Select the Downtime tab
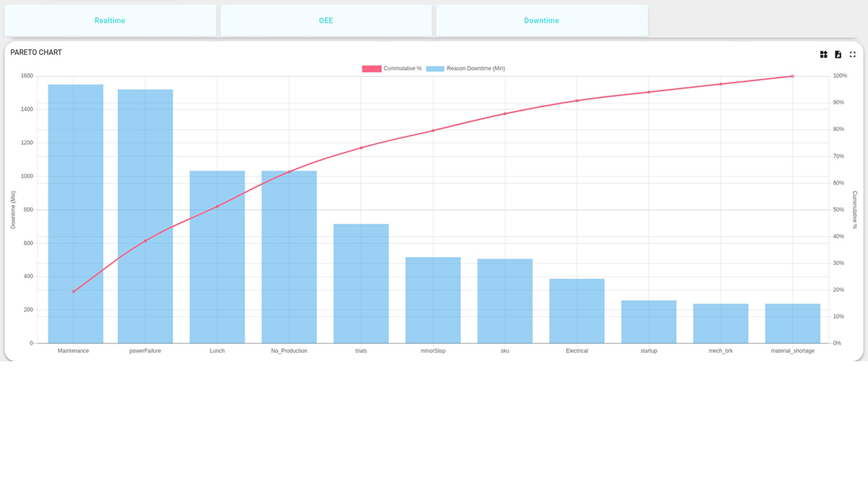The height and width of the screenshot is (488, 868). 541,20
